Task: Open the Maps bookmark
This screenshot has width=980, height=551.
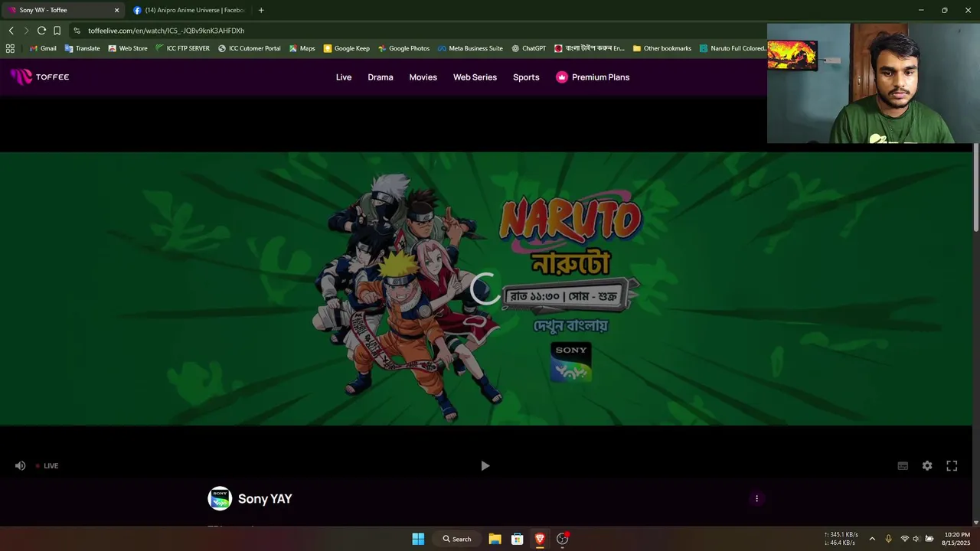Action: click(x=302, y=48)
